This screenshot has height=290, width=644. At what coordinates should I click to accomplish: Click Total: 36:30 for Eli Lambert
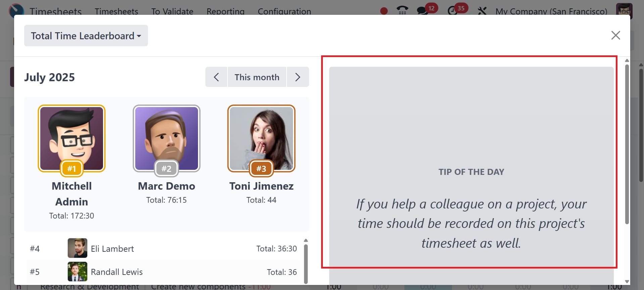click(277, 249)
